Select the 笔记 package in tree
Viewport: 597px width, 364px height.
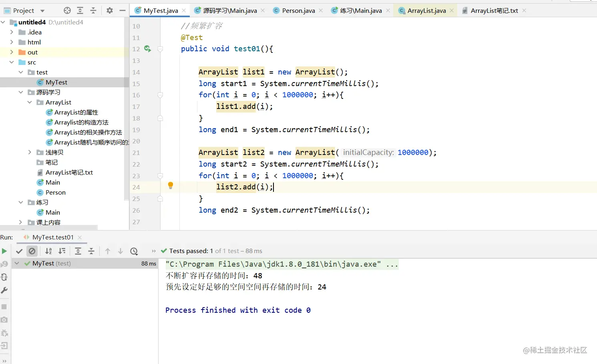[x=51, y=162]
